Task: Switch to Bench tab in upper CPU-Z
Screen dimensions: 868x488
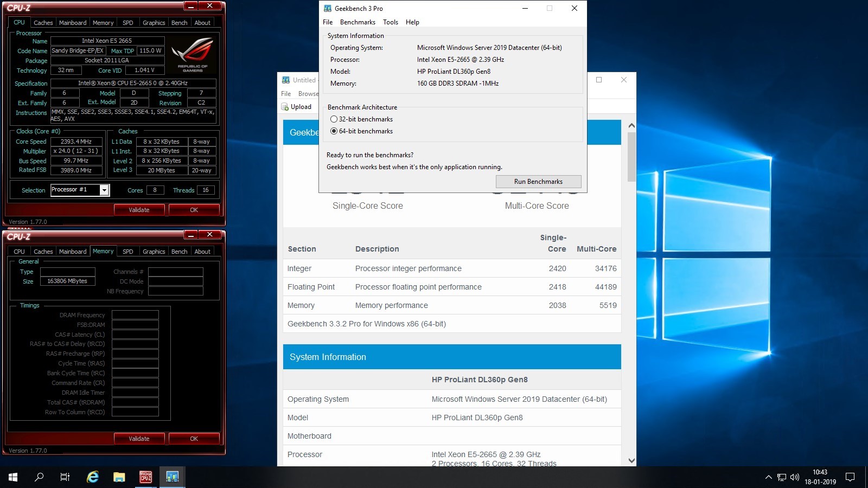Action: click(x=180, y=23)
